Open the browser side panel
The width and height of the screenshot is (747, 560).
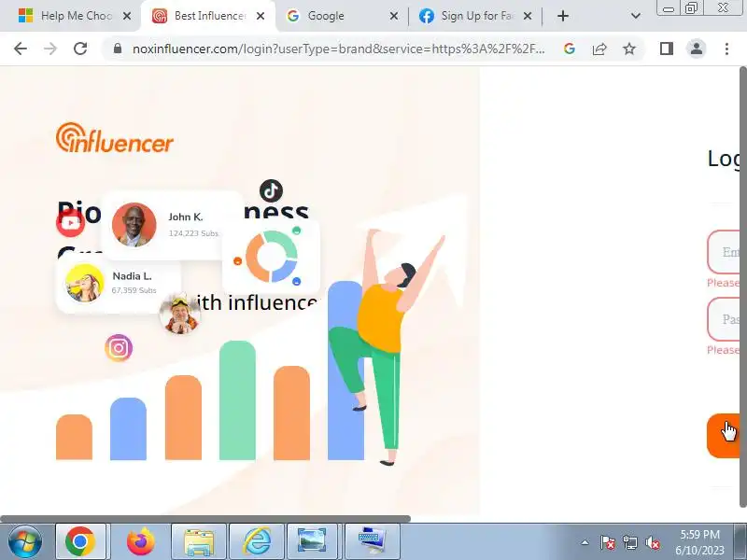click(667, 49)
